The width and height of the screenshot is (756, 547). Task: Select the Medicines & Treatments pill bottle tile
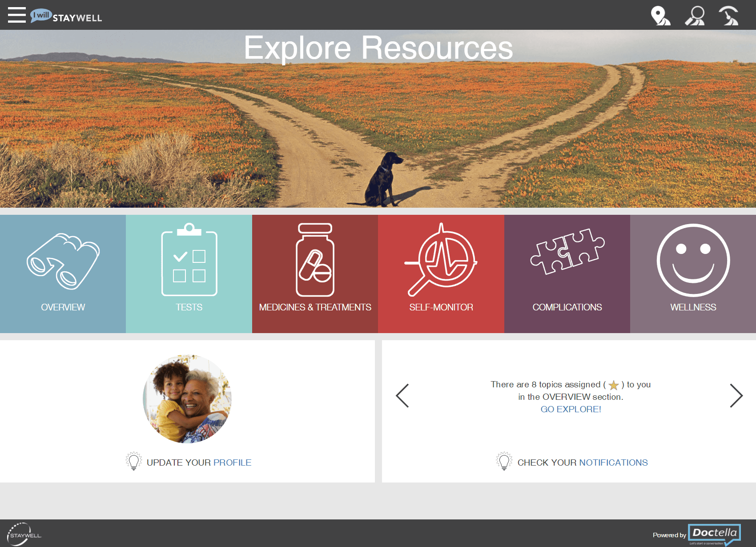(315, 274)
